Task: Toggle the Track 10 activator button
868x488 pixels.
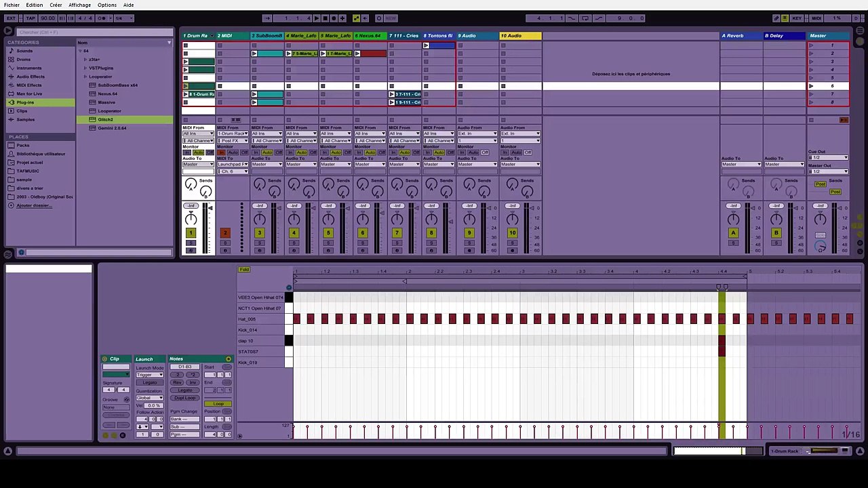Action: (512, 233)
